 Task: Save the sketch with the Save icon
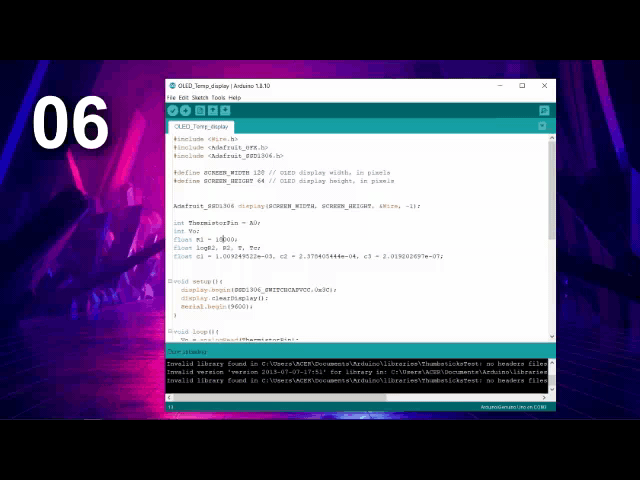click(x=225, y=111)
